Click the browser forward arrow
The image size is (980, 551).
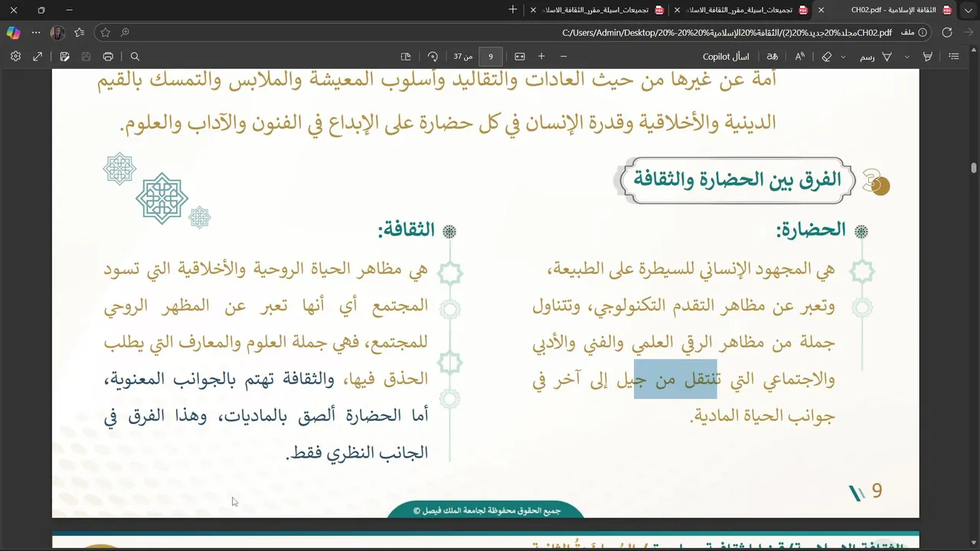(969, 32)
